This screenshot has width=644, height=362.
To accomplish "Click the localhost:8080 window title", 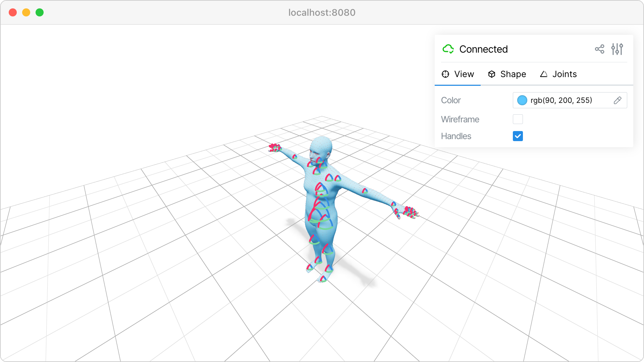I will tap(322, 12).
